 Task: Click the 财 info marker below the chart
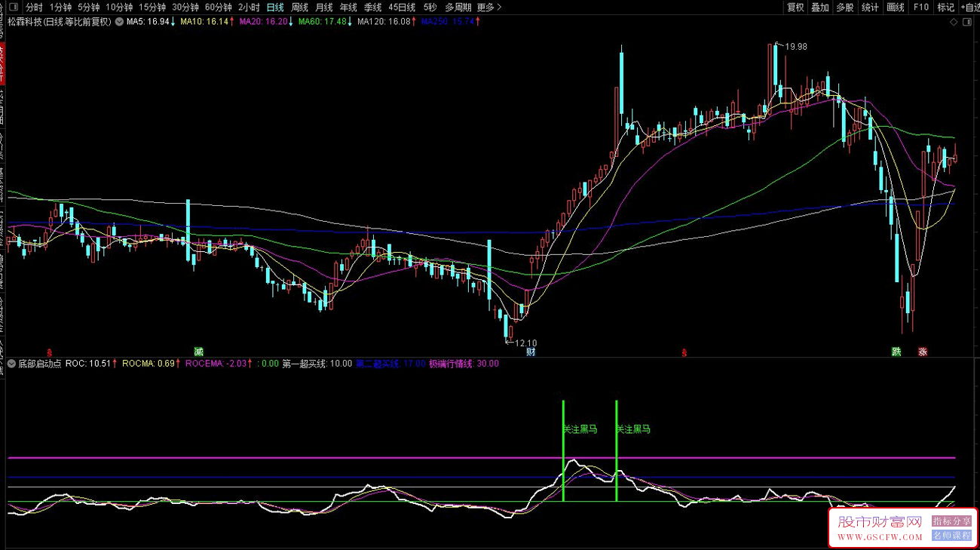click(531, 352)
